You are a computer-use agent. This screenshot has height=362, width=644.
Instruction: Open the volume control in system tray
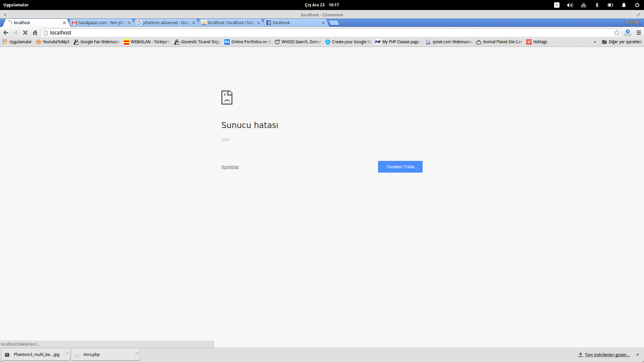pyautogui.click(x=570, y=5)
